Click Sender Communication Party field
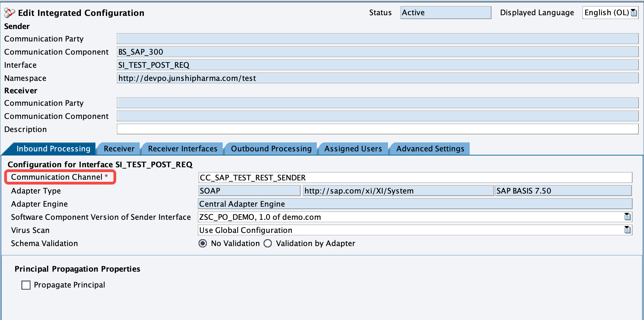Image resolution: width=644 pixels, height=320 pixels. [378, 38]
